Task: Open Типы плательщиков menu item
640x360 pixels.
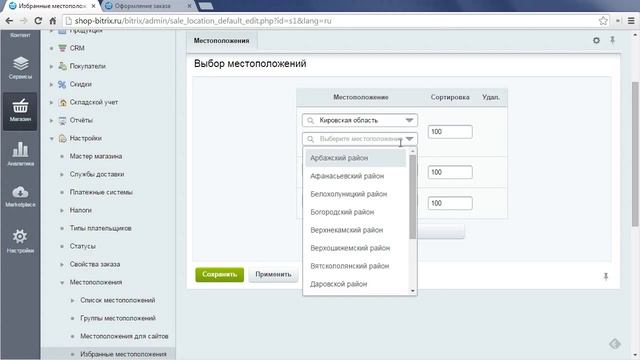Action: [100, 228]
